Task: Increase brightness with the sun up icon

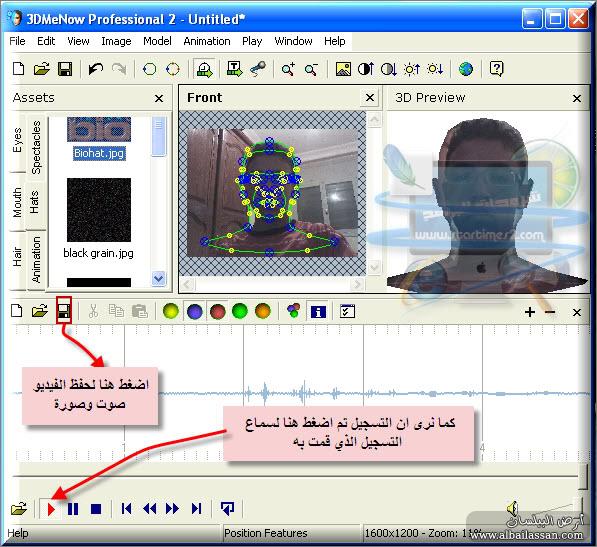Action: pyautogui.click(x=412, y=69)
